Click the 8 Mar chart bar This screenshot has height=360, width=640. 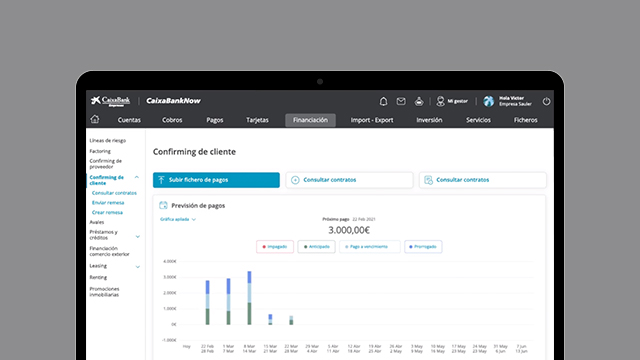coord(249,298)
